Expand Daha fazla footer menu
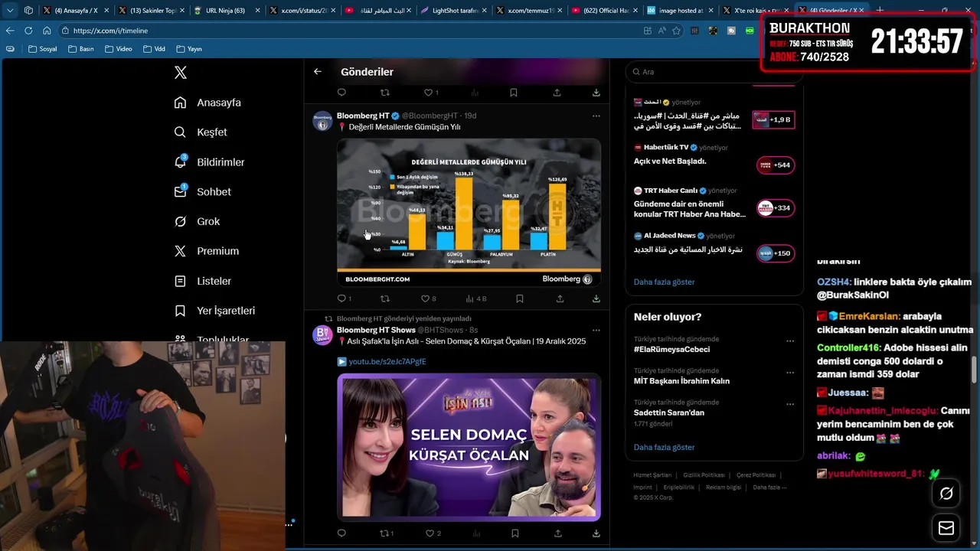The width and height of the screenshot is (980, 551). click(769, 487)
